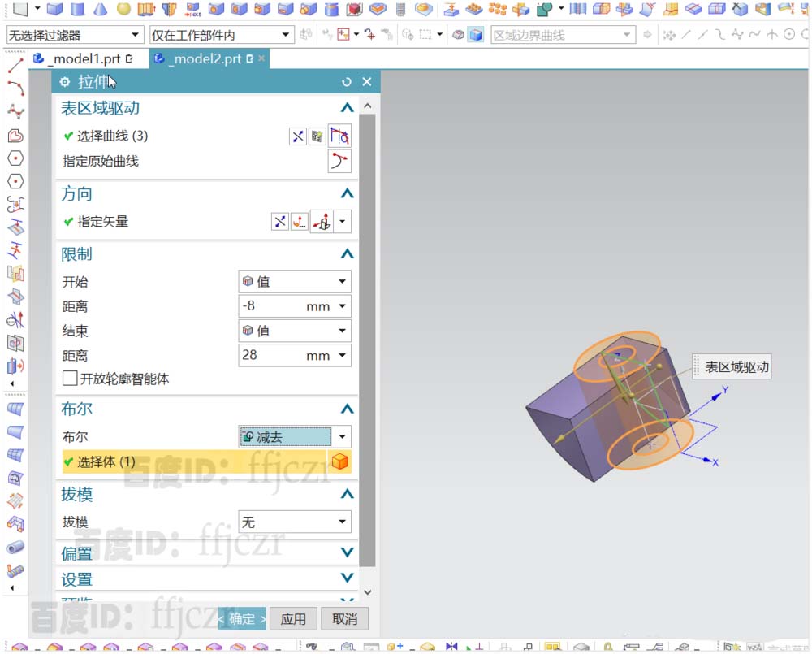Collapse the 拔模 section
The height and width of the screenshot is (654, 812).
point(347,494)
